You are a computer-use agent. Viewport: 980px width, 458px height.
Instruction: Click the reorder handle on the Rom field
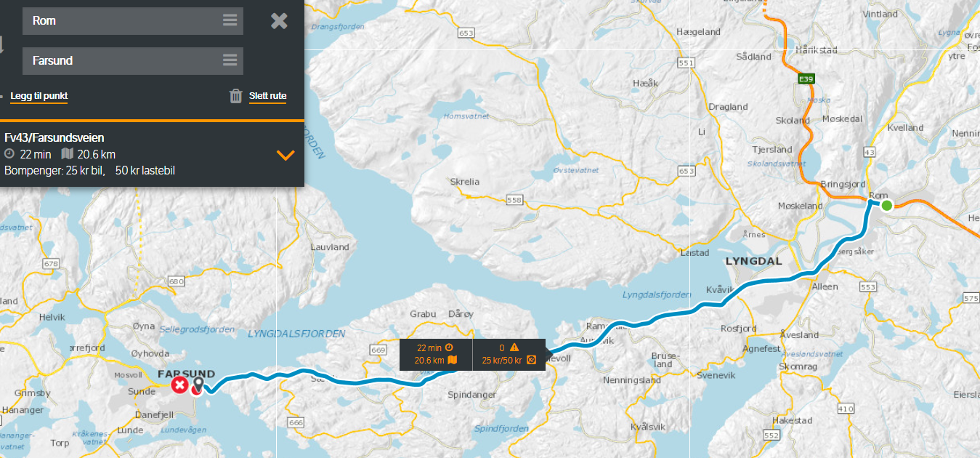tap(230, 20)
